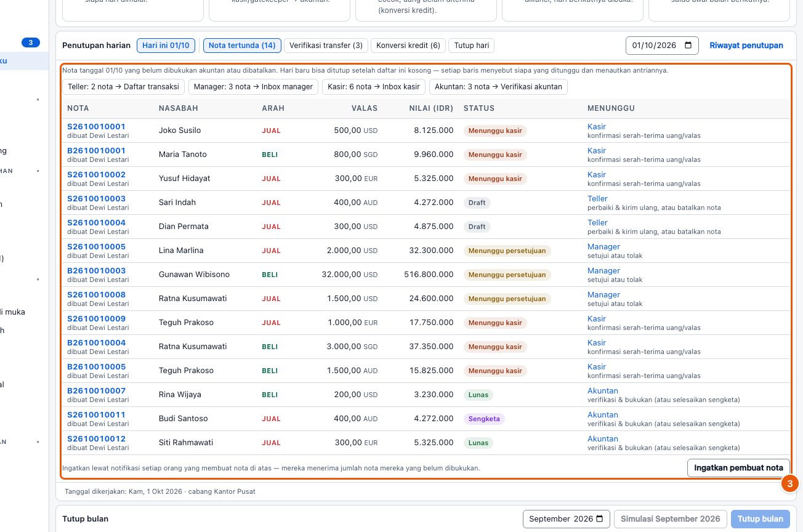Open nota S2610010012
Image resolution: width=803 pixels, height=532 pixels.
coord(96,439)
